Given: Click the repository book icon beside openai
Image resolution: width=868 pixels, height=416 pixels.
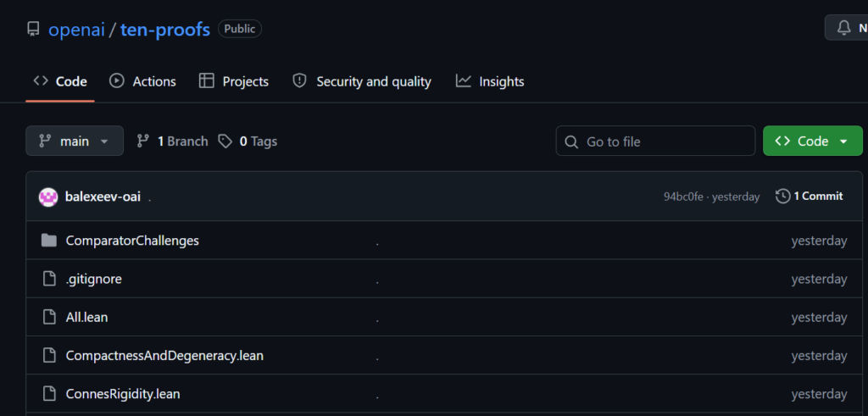Looking at the screenshot, I should 33,29.
